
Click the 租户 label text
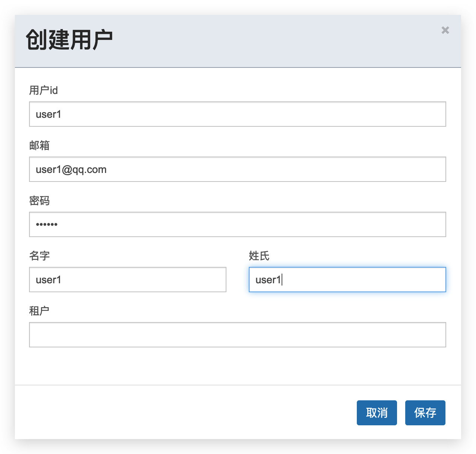tap(39, 311)
